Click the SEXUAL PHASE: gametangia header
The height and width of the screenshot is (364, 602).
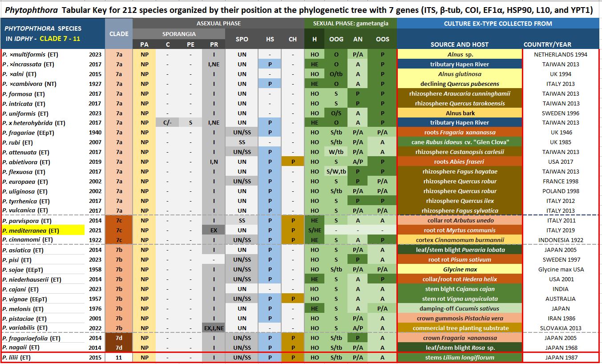click(x=350, y=23)
